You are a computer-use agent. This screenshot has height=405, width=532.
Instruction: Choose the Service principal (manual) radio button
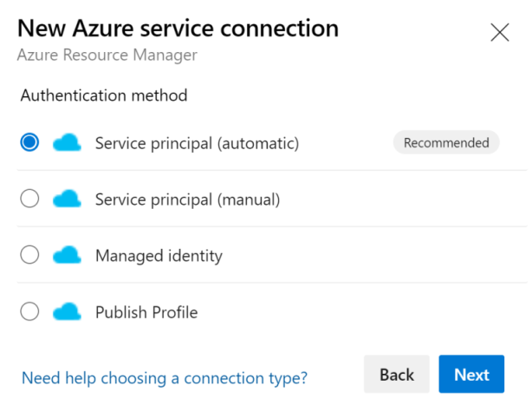click(x=29, y=199)
